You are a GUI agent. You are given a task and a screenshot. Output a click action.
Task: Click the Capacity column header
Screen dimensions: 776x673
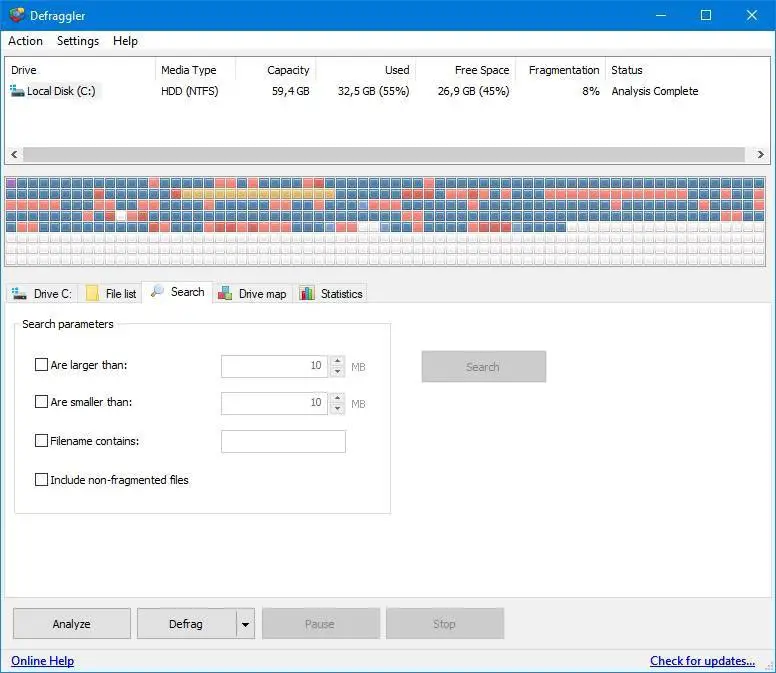(x=276, y=70)
